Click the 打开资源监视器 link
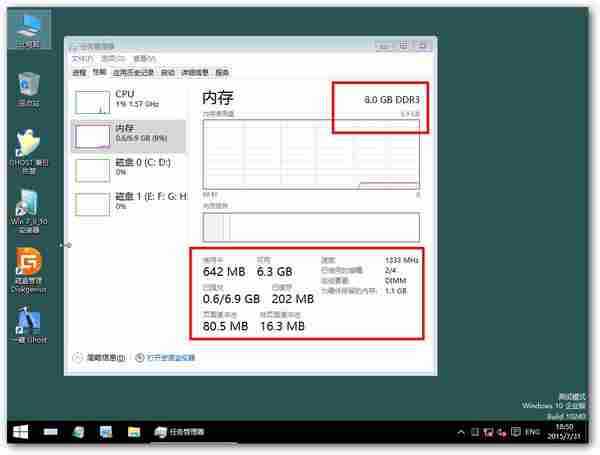 (170, 357)
